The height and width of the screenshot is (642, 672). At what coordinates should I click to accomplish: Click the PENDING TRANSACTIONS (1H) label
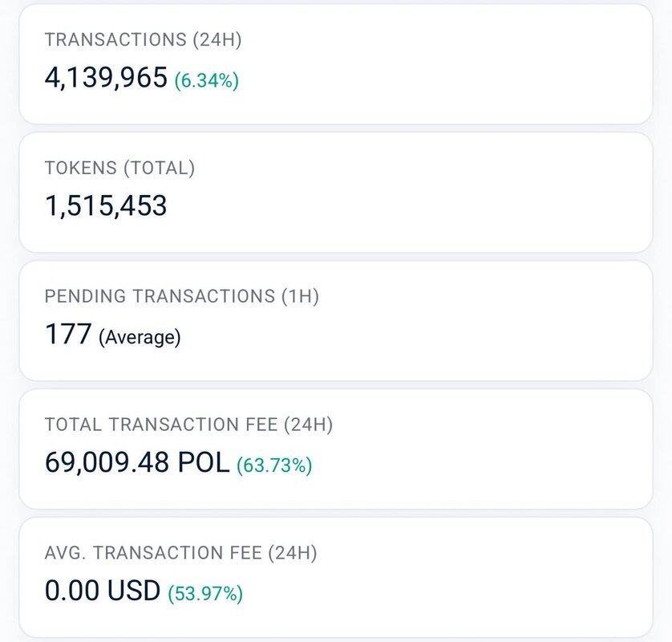[182, 296]
